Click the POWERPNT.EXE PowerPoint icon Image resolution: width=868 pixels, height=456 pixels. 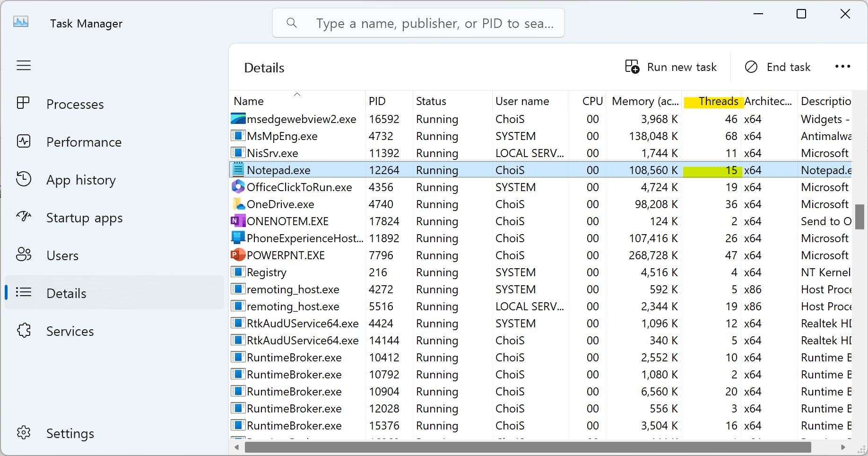point(238,254)
